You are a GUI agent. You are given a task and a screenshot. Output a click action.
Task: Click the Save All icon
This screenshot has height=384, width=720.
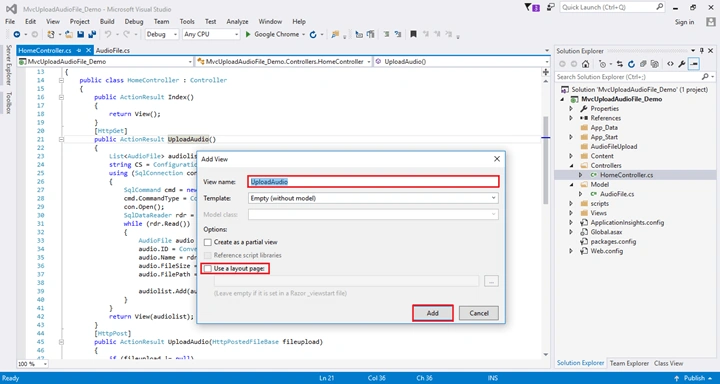(92, 34)
